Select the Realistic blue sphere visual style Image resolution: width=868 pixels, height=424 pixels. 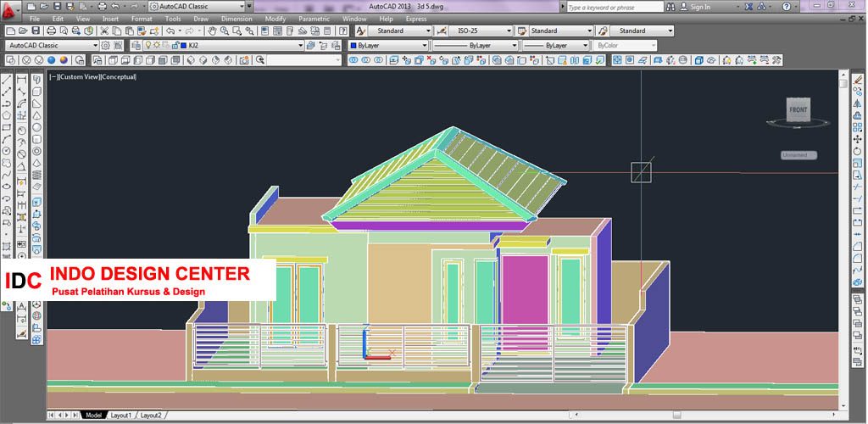[x=52, y=59]
